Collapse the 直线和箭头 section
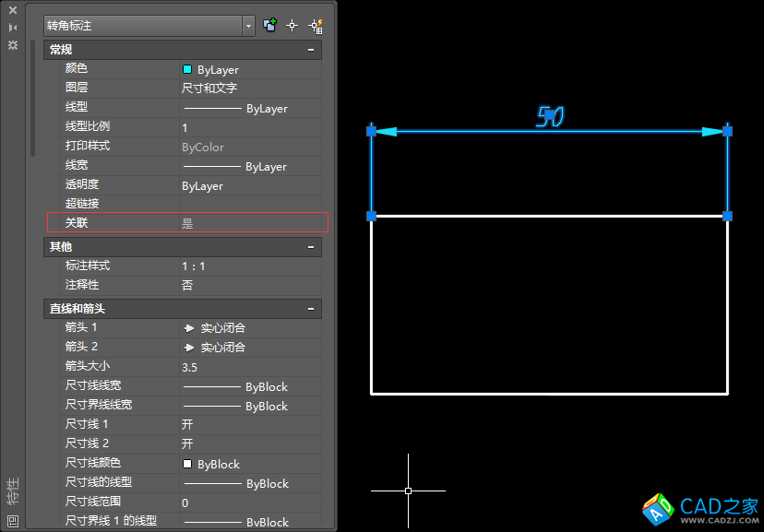The height and width of the screenshot is (532, 764). (312, 309)
